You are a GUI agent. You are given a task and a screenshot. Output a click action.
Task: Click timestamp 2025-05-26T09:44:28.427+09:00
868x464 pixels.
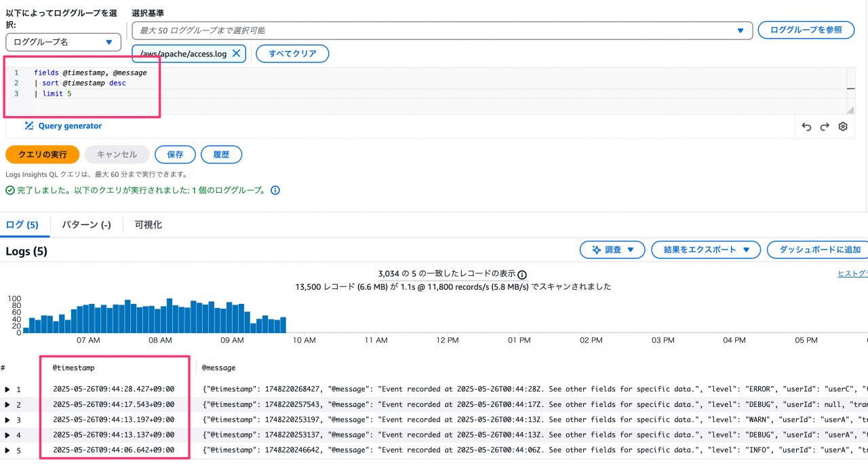click(x=114, y=389)
